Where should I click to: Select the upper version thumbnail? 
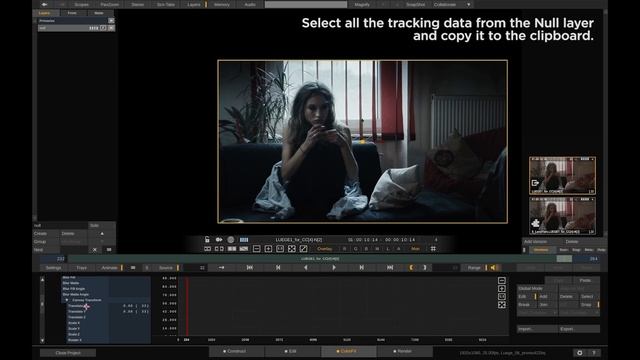point(562,176)
